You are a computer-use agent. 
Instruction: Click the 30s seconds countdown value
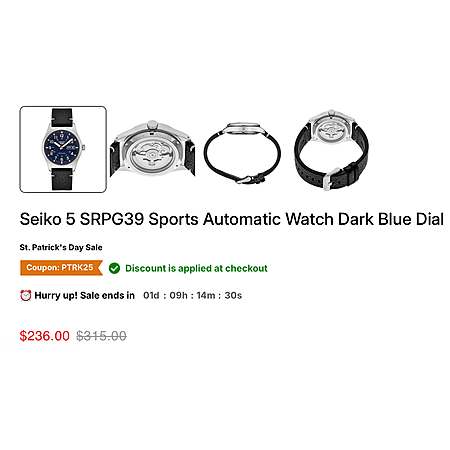pos(233,295)
